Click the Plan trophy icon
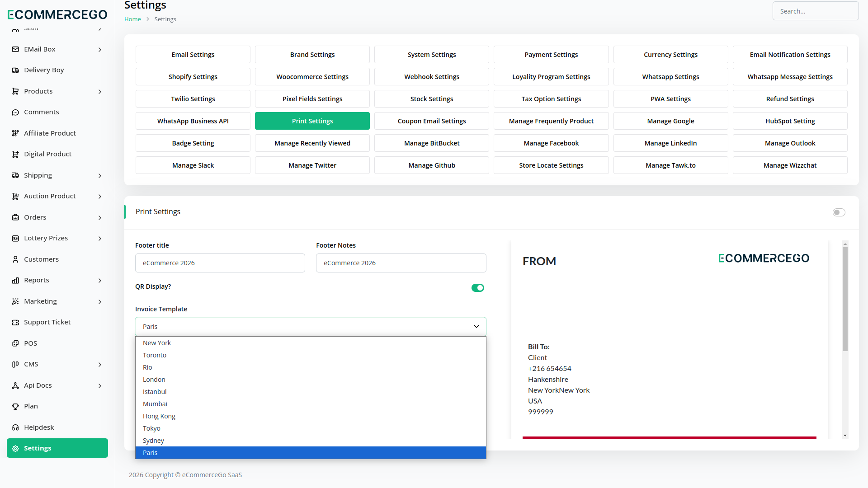The image size is (868, 488). pos(15,406)
